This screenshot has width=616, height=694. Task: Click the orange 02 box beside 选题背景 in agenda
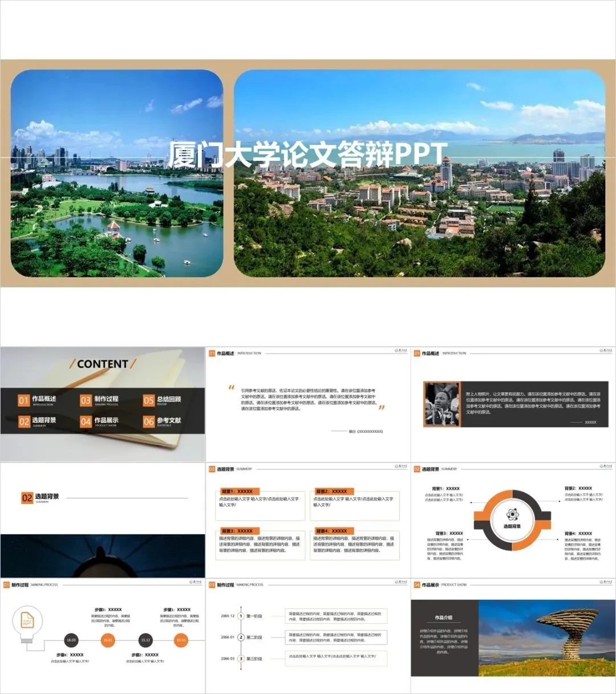tap(23, 421)
